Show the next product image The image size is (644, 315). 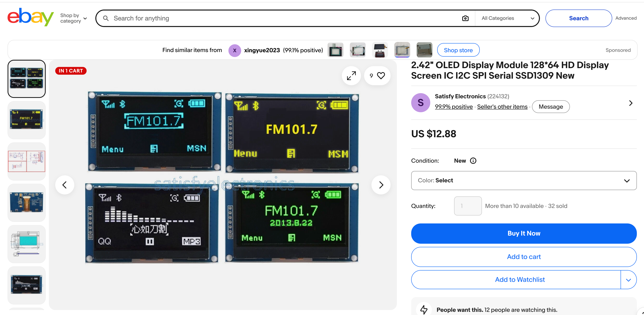[x=381, y=185]
